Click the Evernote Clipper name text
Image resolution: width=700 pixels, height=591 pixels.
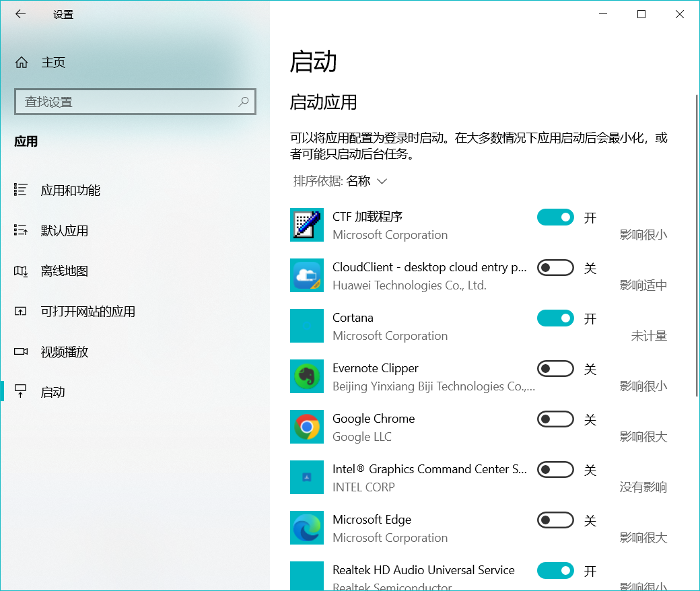[376, 368]
